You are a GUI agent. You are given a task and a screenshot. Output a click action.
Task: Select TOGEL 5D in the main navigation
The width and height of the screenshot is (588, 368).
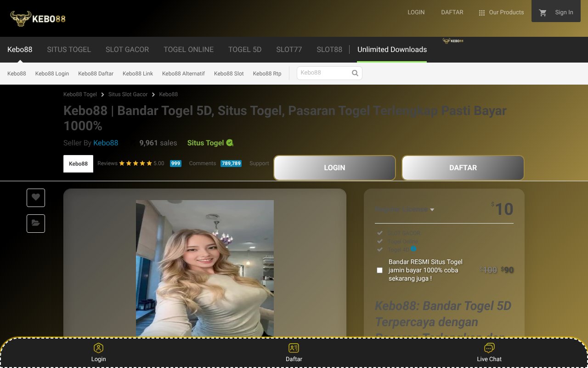pos(245,49)
